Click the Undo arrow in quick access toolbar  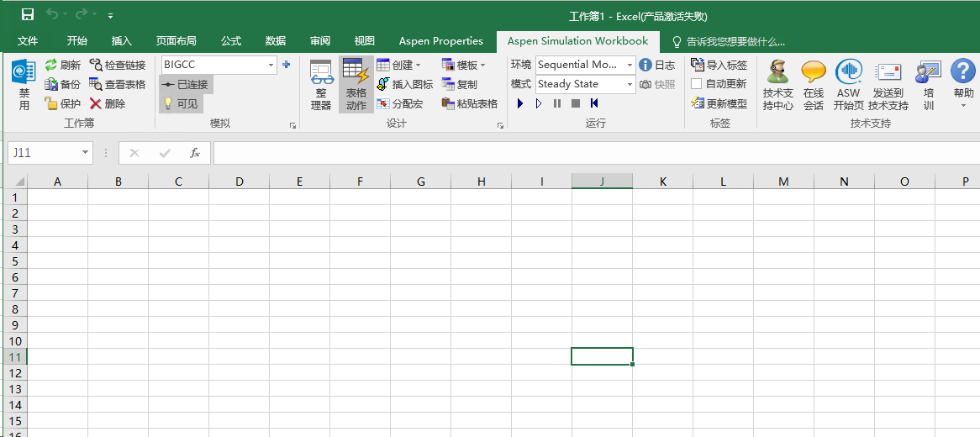52,14
